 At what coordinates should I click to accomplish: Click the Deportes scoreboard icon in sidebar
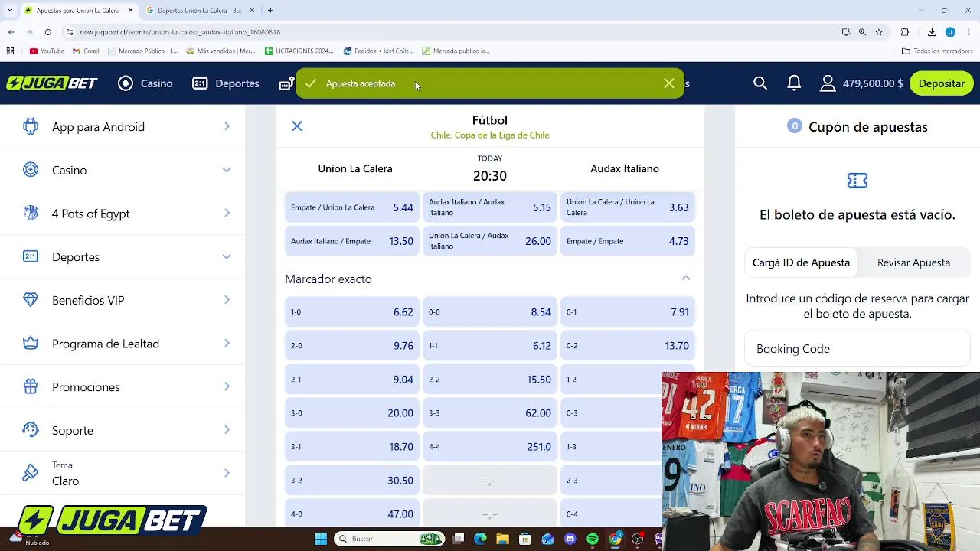pyautogui.click(x=31, y=256)
